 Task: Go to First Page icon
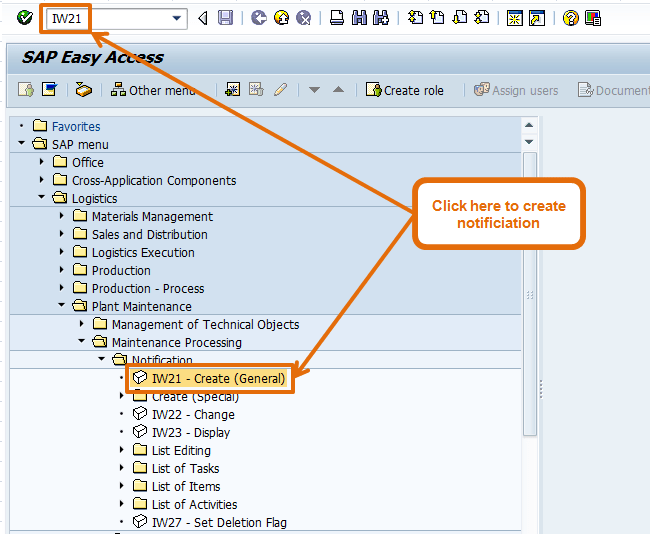415,18
